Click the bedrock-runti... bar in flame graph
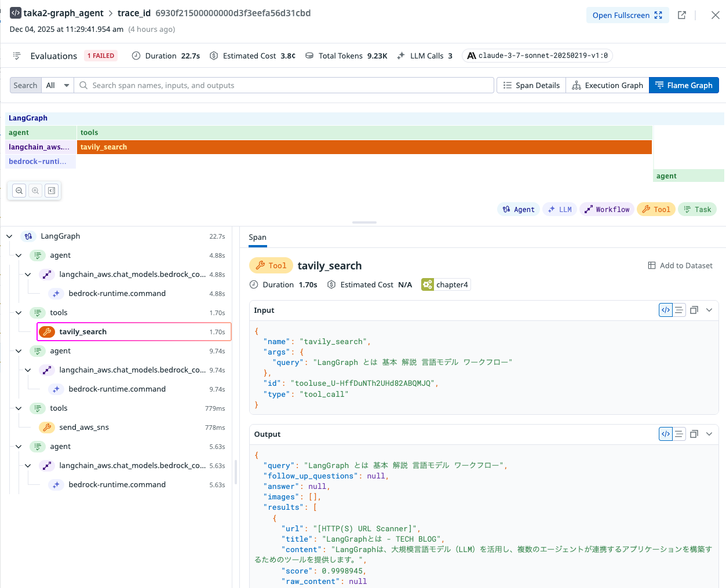 [x=41, y=162]
